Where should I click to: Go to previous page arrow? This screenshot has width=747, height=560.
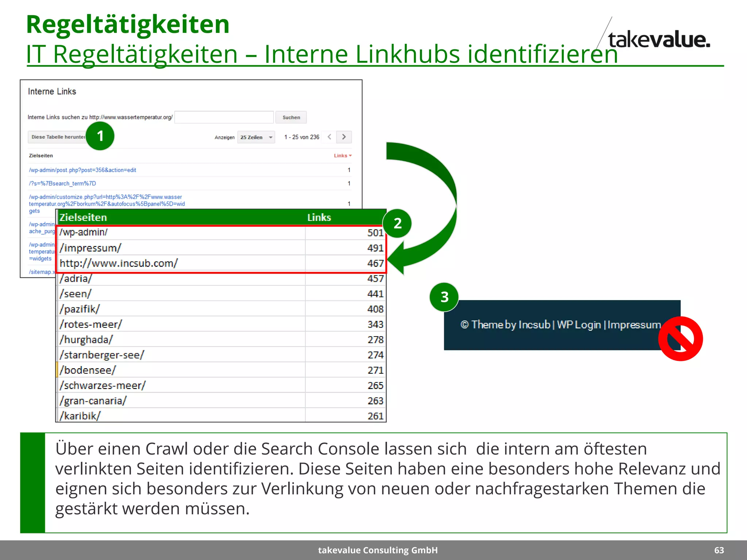coord(329,137)
